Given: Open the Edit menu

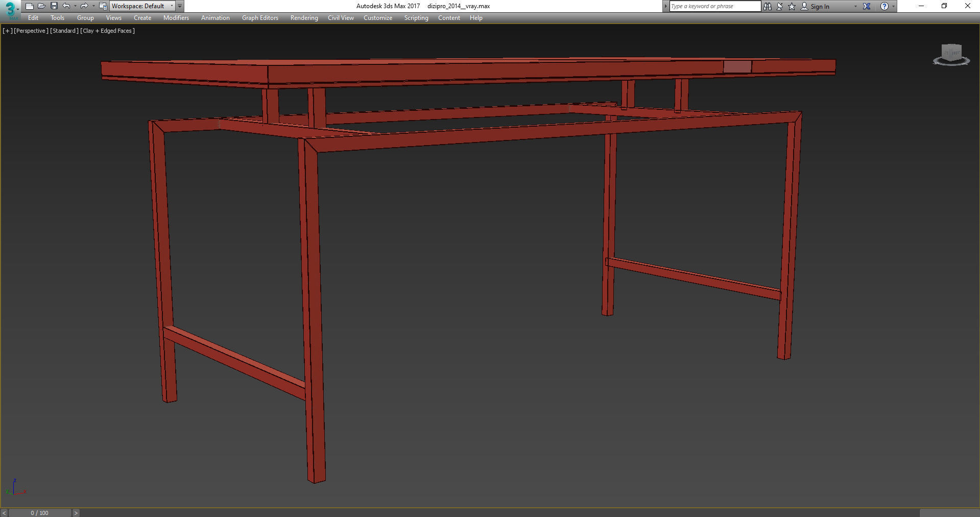Looking at the screenshot, I should coord(33,18).
